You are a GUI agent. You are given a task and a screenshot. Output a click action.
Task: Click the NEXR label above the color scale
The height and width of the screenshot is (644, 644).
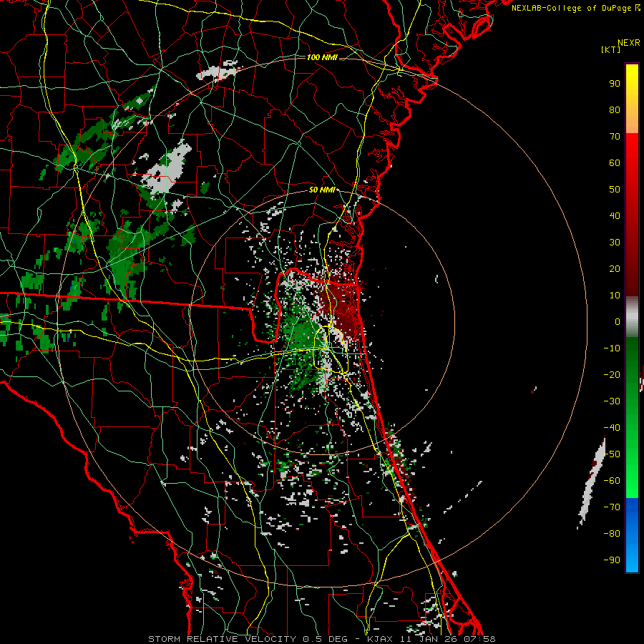click(x=629, y=43)
